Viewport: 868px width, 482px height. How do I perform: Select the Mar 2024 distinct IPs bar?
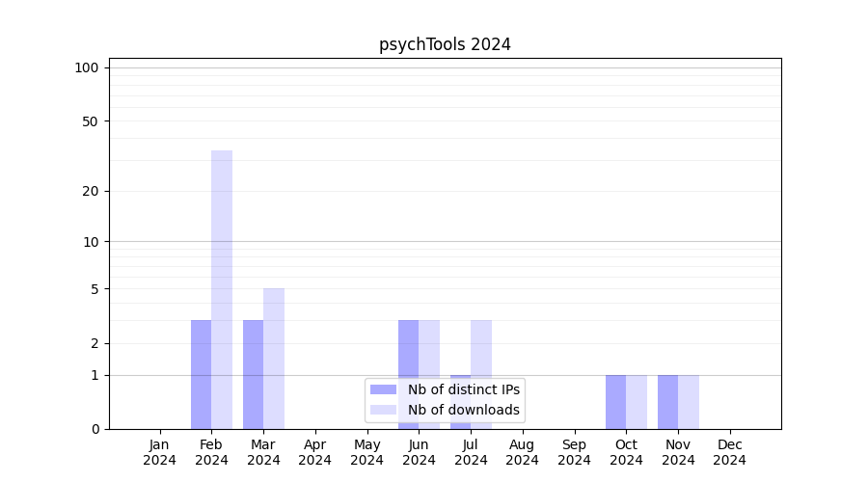(x=253, y=374)
